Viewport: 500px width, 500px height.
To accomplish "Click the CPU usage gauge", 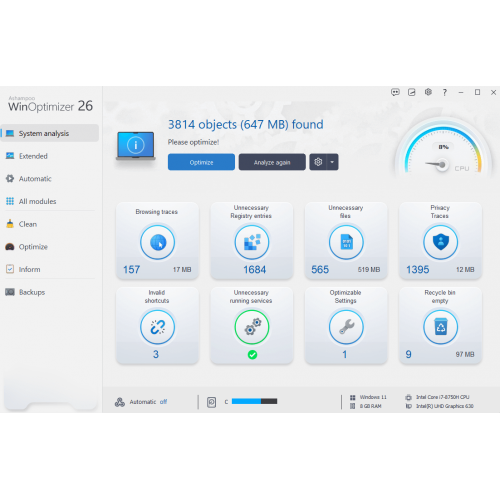I will 443,149.
